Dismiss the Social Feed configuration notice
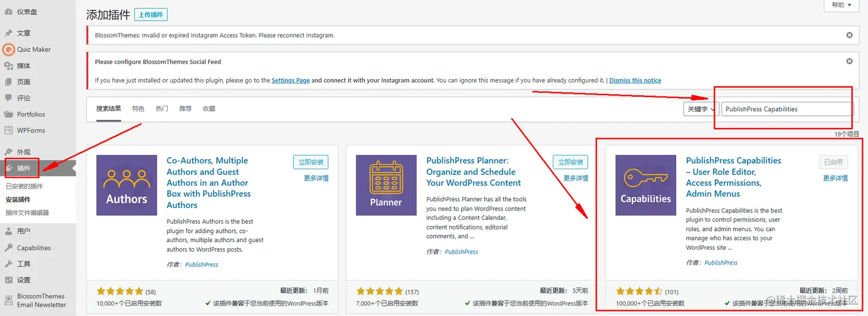 [x=850, y=61]
